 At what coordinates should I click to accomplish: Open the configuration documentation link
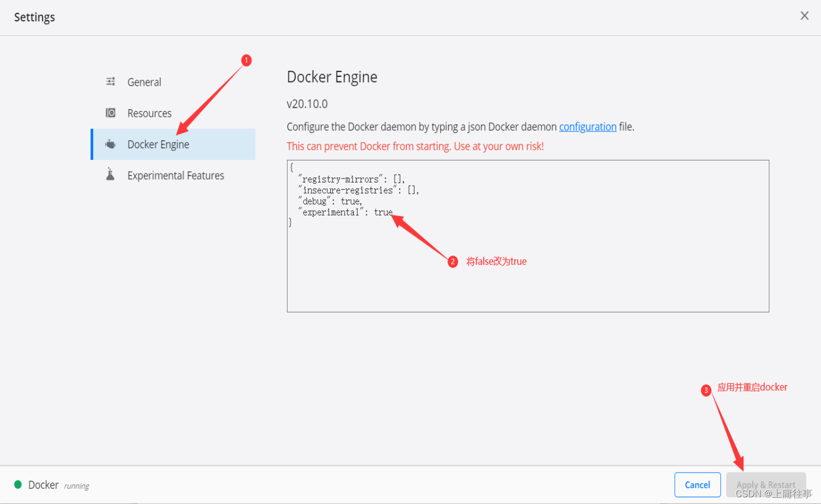(x=587, y=127)
